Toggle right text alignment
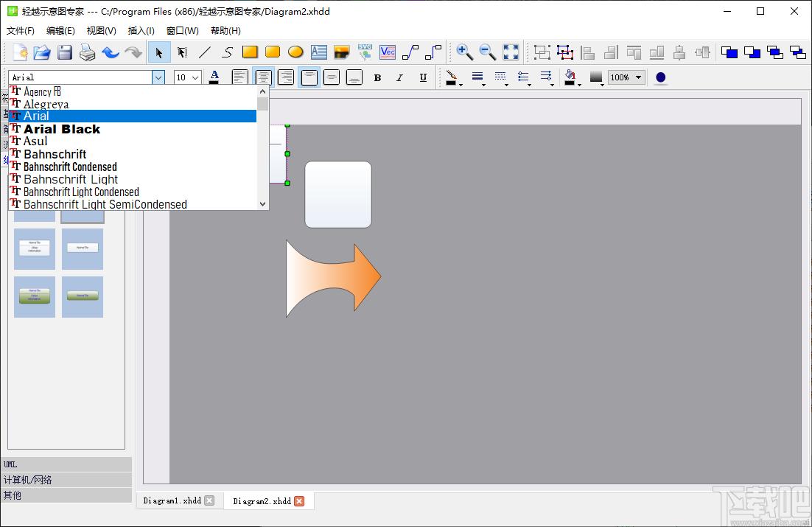812x527 pixels. [x=286, y=77]
